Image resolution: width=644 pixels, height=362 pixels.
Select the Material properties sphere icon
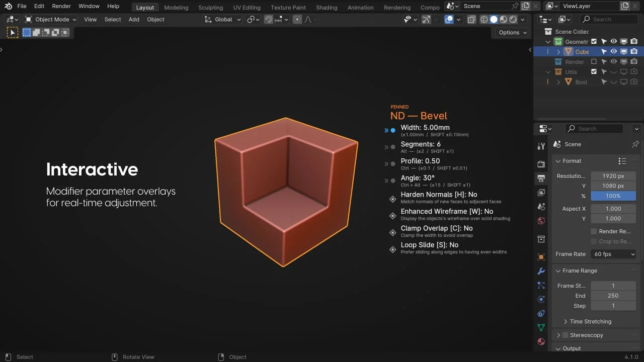click(541, 341)
